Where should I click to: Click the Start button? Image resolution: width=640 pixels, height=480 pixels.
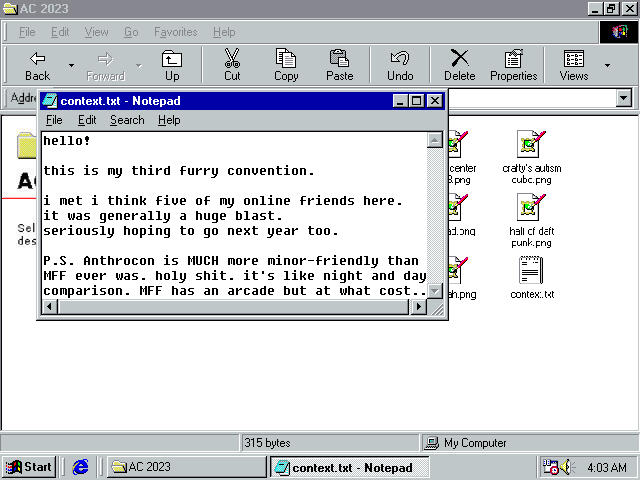[29, 467]
